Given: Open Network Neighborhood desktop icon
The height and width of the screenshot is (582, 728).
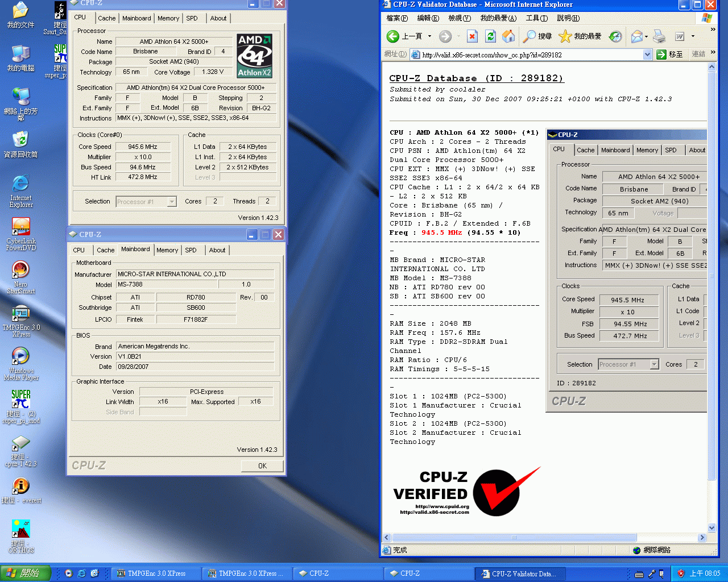Looking at the screenshot, I should point(20,104).
